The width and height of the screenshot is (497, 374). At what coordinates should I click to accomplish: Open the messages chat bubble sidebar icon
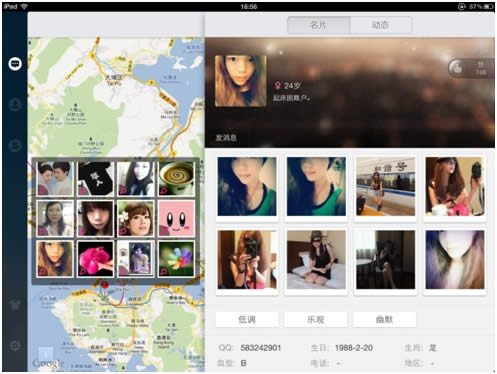tap(15, 63)
